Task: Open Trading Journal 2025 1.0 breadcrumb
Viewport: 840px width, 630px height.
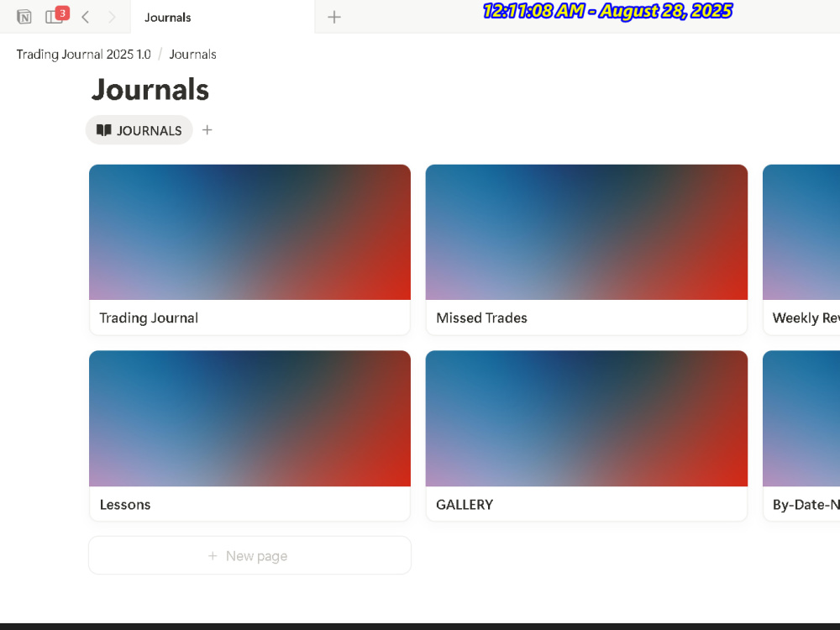Action: coord(83,54)
